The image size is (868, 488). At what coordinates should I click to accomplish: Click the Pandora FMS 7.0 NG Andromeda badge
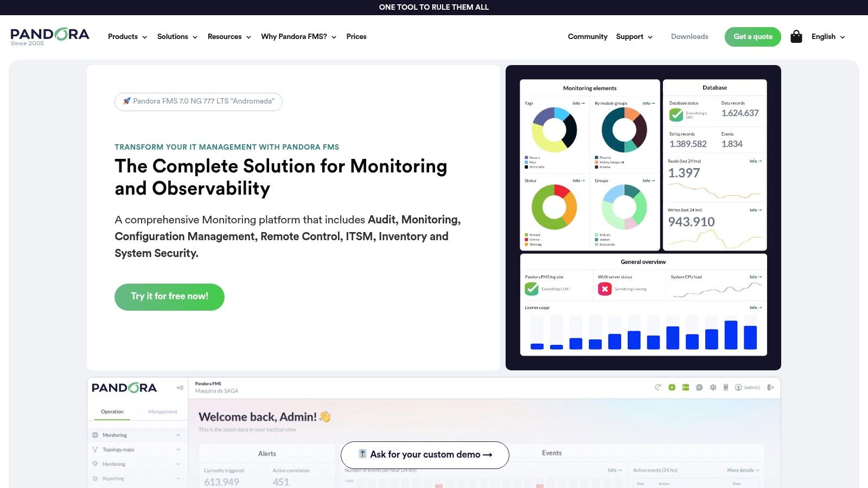[x=199, y=101]
